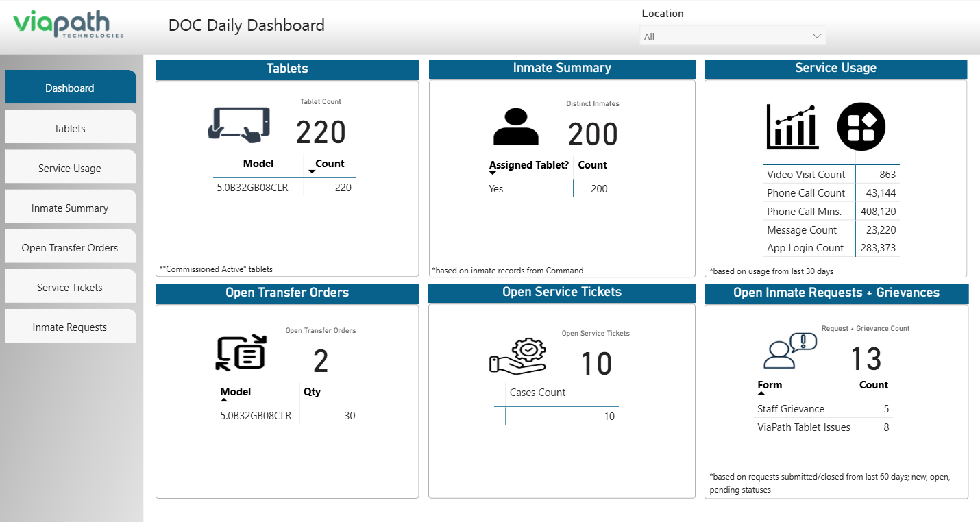The height and width of the screenshot is (522, 980).
Task: Click the service tickets hand-gear icon
Action: pyautogui.click(x=517, y=356)
